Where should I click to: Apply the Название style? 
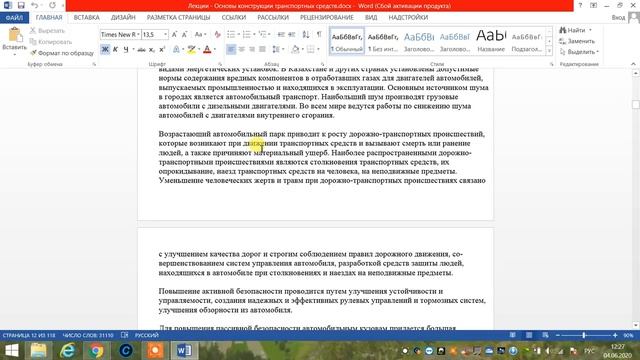coord(491,41)
